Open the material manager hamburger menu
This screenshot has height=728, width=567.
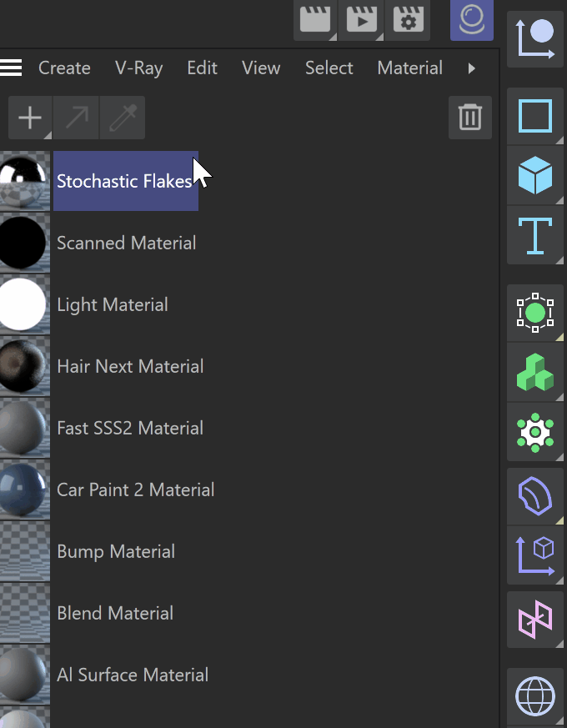(11, 68)
